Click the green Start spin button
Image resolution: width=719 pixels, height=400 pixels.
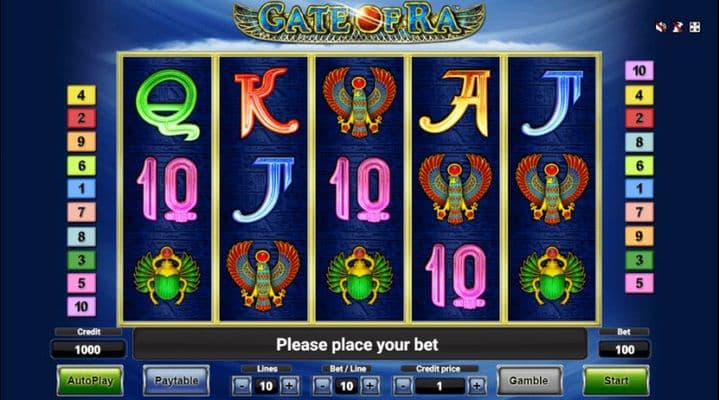(x=616, y=381)
